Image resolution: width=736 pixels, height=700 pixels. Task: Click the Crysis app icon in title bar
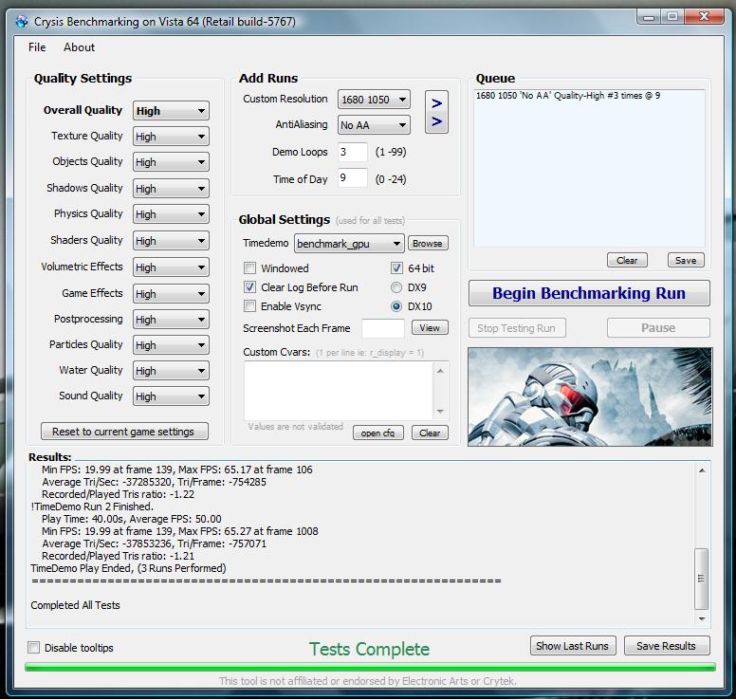(x=22, y=22)
